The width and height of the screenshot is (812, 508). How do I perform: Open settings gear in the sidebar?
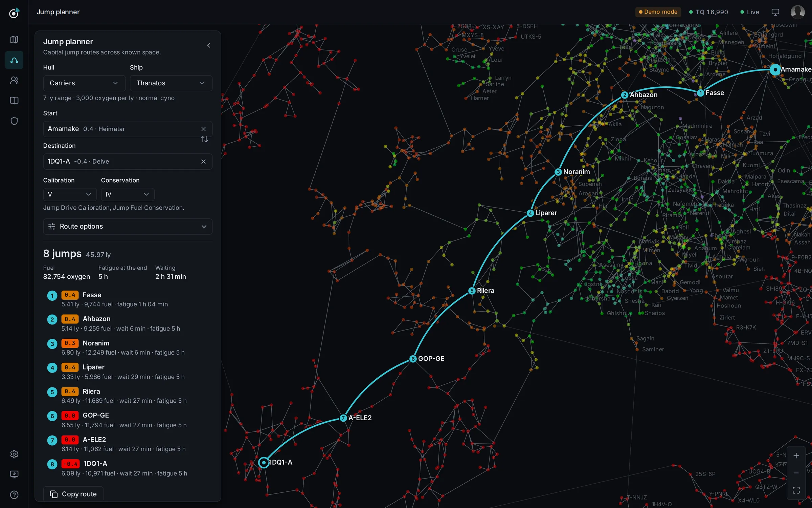[14, 454]
